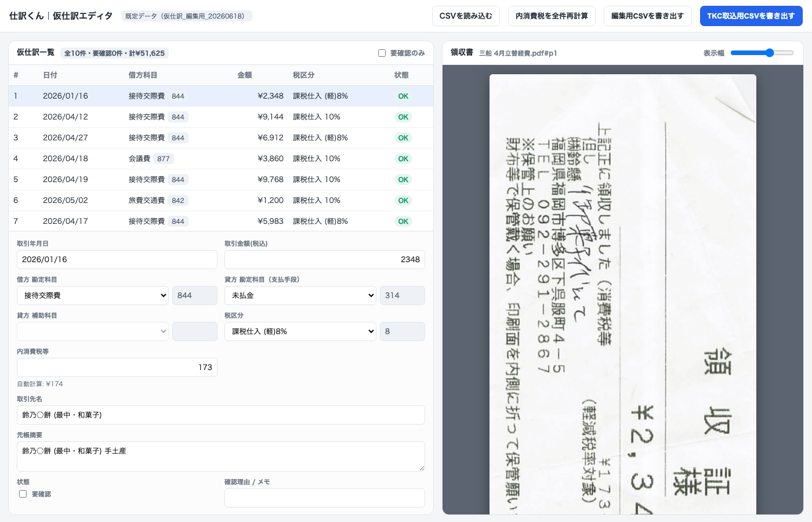Click the empty 補助科目 code field
Image resolution: width=812 pixels, height=522 pixels.
click(x=195, y=331)
